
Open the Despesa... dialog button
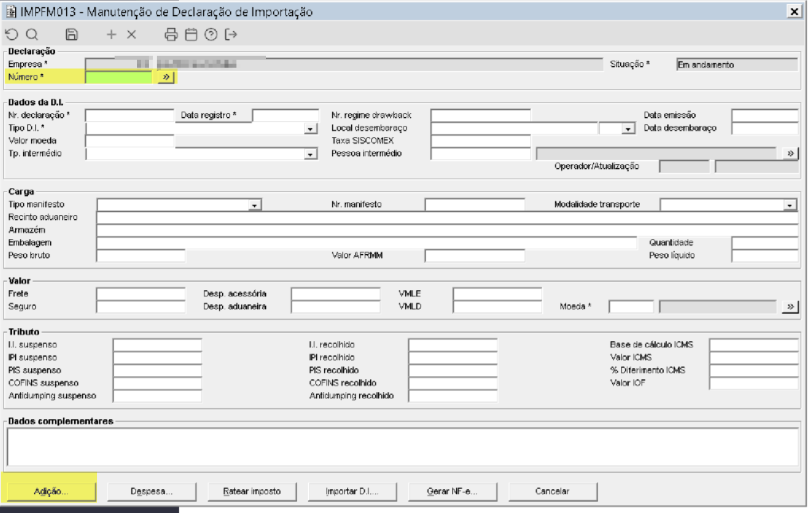(151, 491)
